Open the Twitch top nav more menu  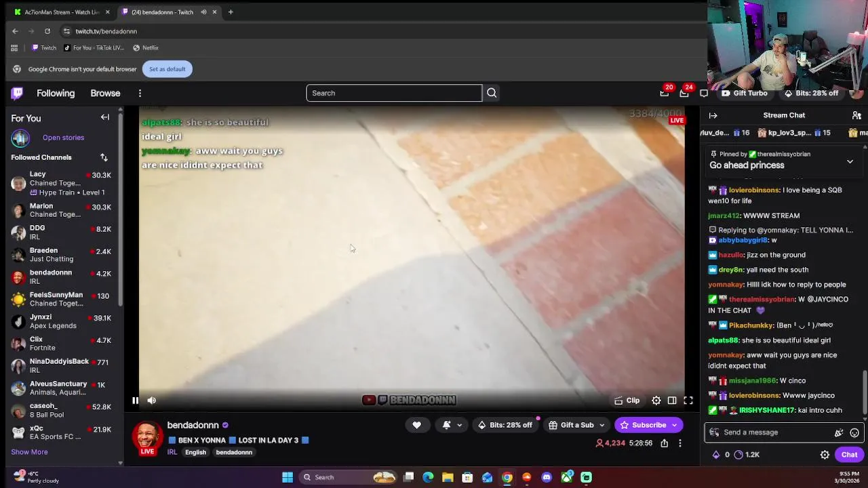(140, 93)
